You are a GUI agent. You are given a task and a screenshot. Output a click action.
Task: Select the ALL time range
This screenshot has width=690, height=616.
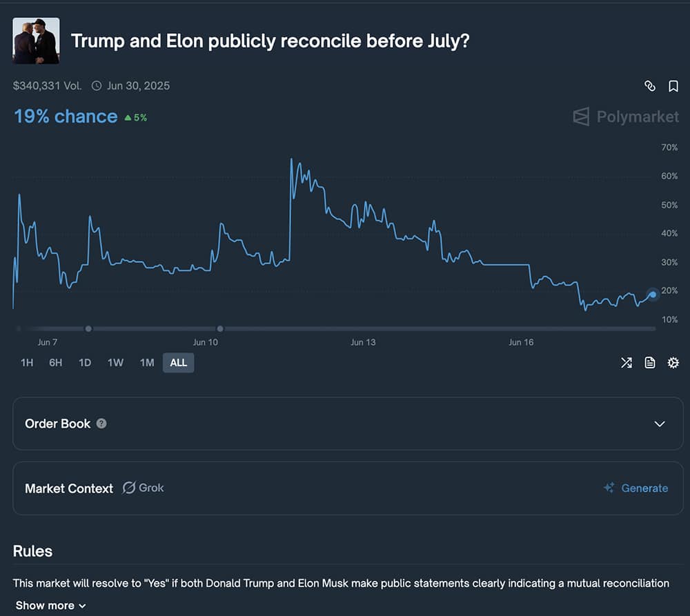pos(178,362)
